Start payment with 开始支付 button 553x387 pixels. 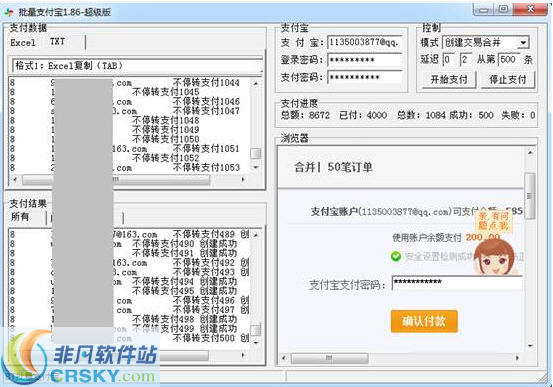449,80
